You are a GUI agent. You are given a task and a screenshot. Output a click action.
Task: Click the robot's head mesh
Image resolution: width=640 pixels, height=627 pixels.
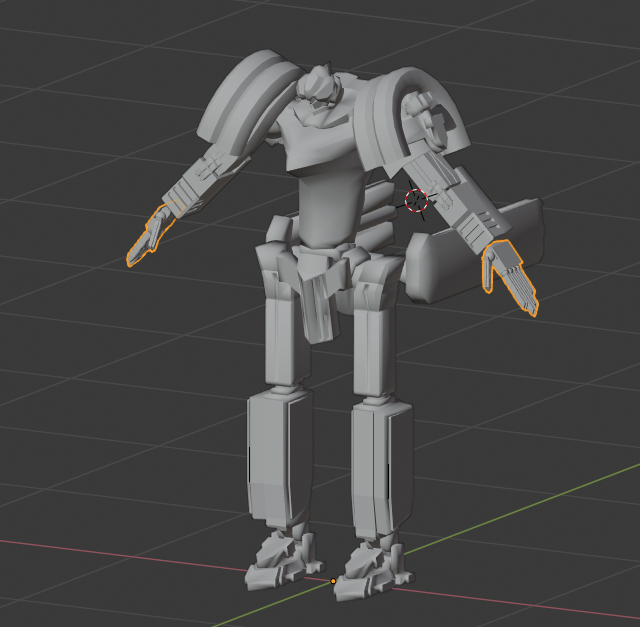point(320,88)
